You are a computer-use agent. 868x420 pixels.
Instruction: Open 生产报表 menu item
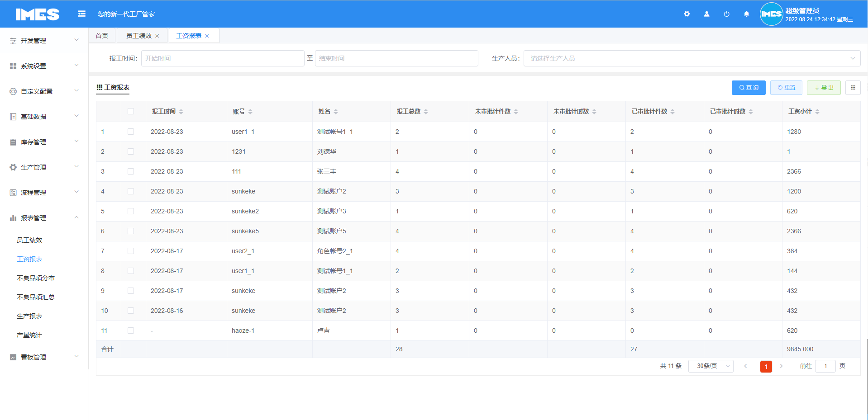pyautogui.click(x=29, y=316)
